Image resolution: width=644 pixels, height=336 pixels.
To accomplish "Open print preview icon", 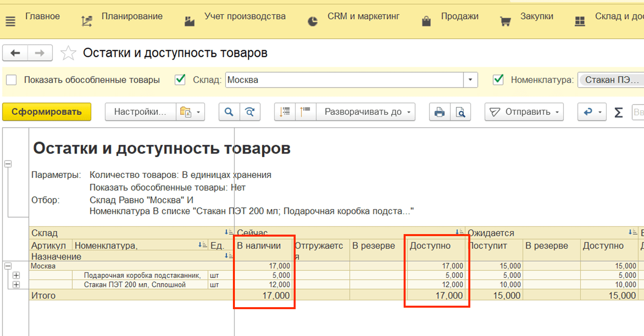I will tap(461, 112).
